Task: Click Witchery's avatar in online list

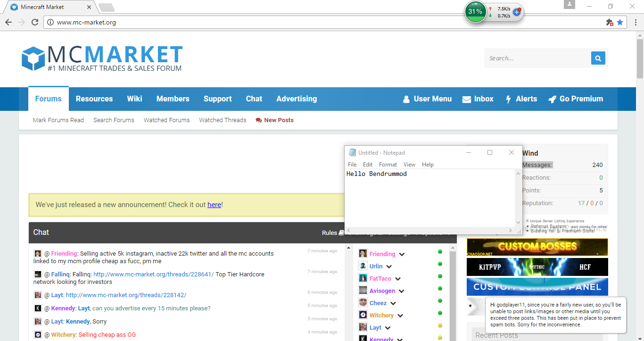Action: click(x=363, y=315)
